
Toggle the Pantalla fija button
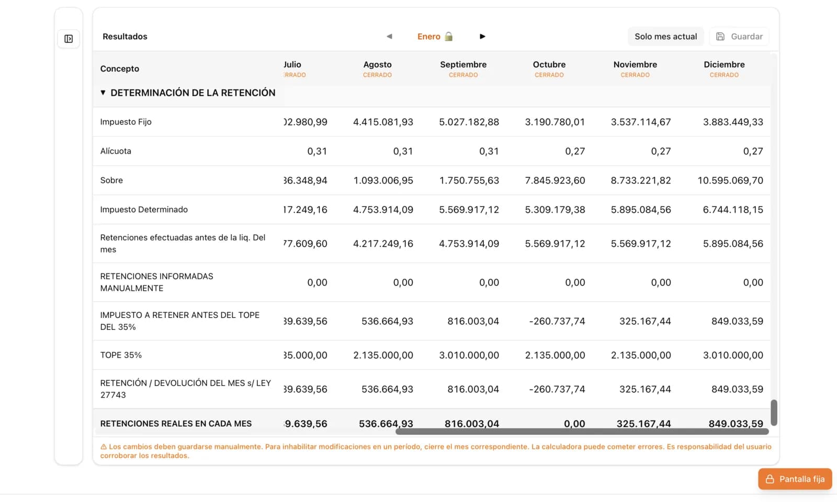pyautogui.click(x=795, y=479)
